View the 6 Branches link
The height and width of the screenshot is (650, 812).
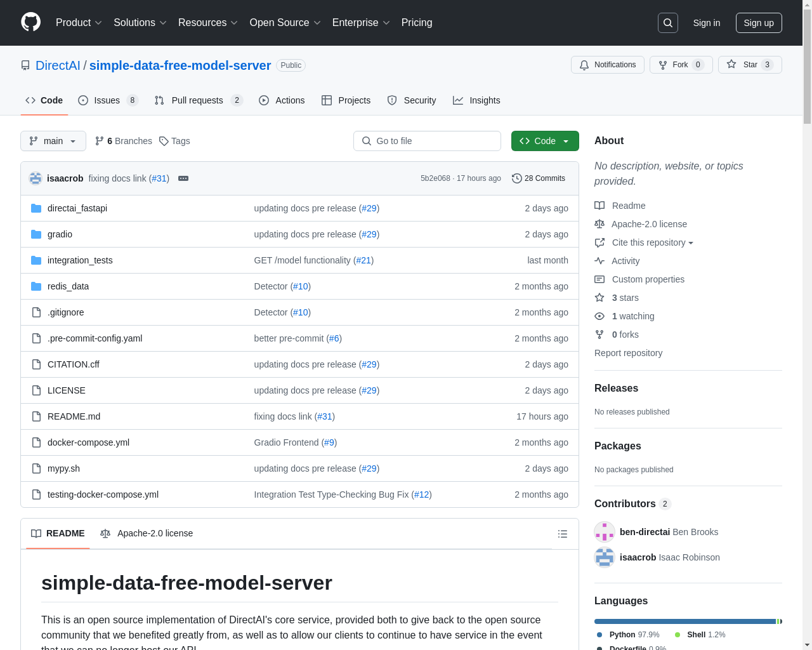pyautogui.click(x=124, y=141)
